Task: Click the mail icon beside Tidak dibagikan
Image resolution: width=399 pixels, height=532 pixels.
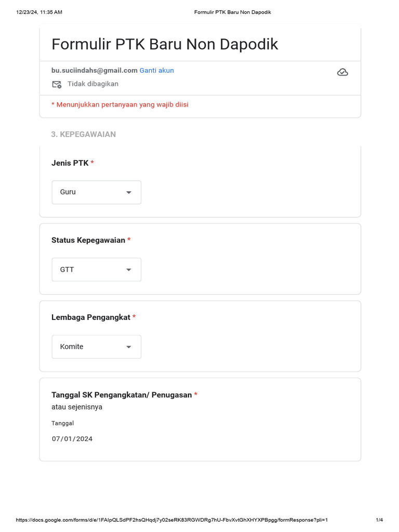Action: tap(57, 84)
